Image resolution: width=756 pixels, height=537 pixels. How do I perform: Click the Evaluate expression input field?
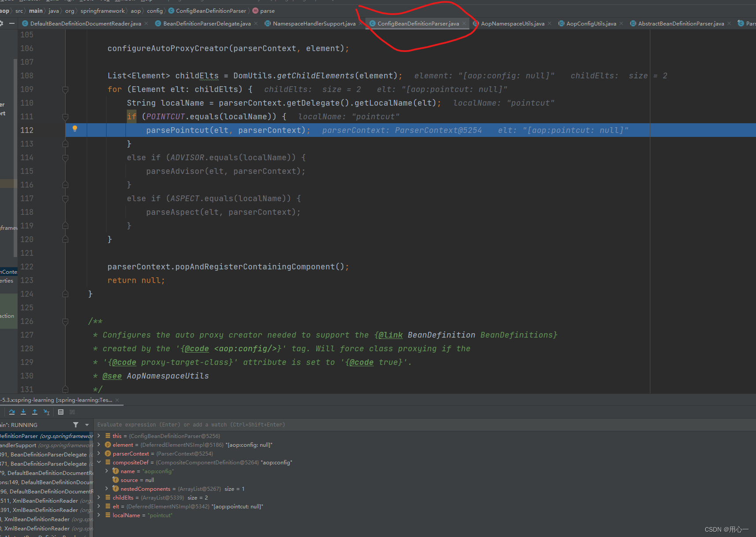click(424, 425)
